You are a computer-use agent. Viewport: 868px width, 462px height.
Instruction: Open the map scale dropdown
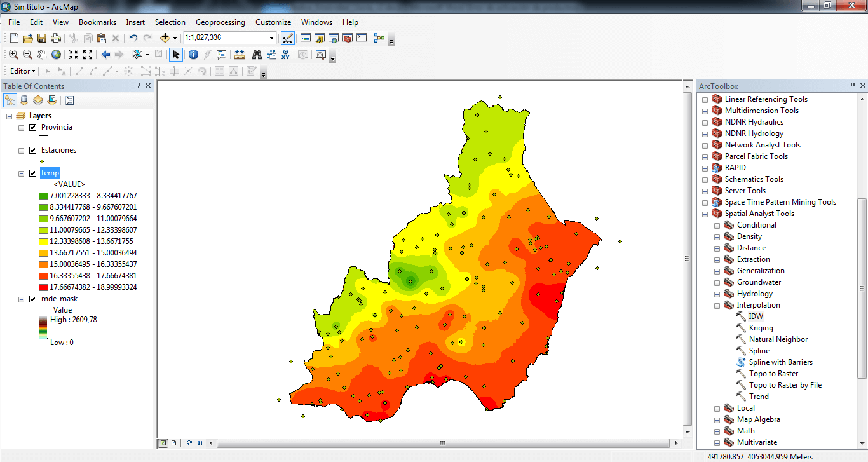click(271, 38)
